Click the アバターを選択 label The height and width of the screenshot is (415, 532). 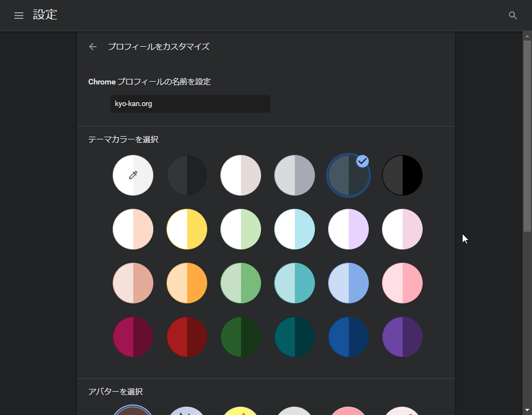click(x=116, y=392)
